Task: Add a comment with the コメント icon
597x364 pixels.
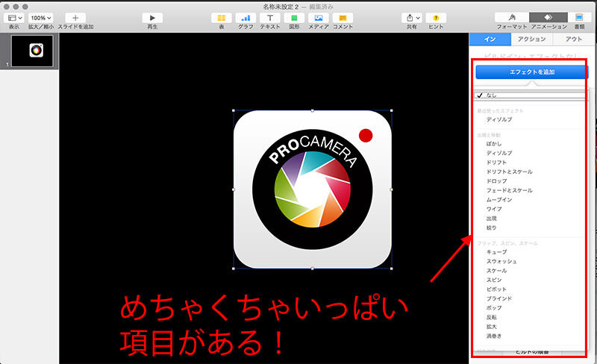Action: tap(343, 18)
